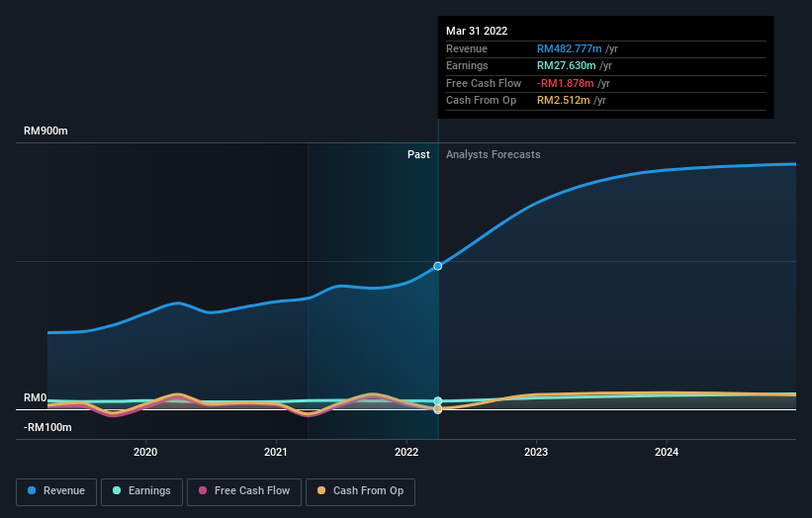Click the 2021 x-axis label
Viewport: 812px width, 518px height.
coord(276,453)
